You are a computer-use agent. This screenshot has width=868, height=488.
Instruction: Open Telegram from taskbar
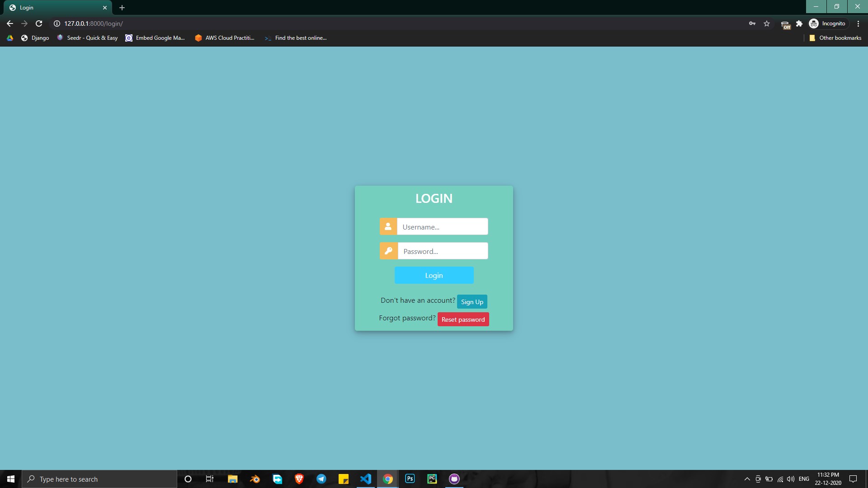[321, 479]
